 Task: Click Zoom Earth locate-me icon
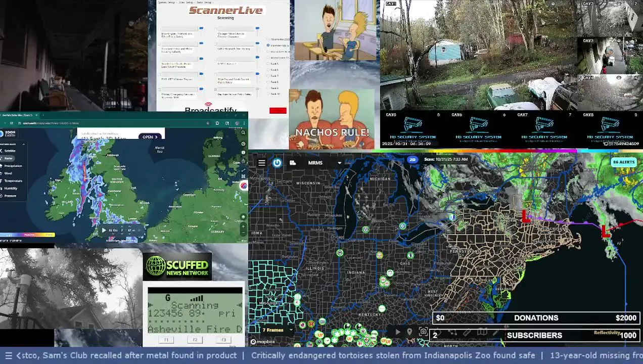coord(243,216)
